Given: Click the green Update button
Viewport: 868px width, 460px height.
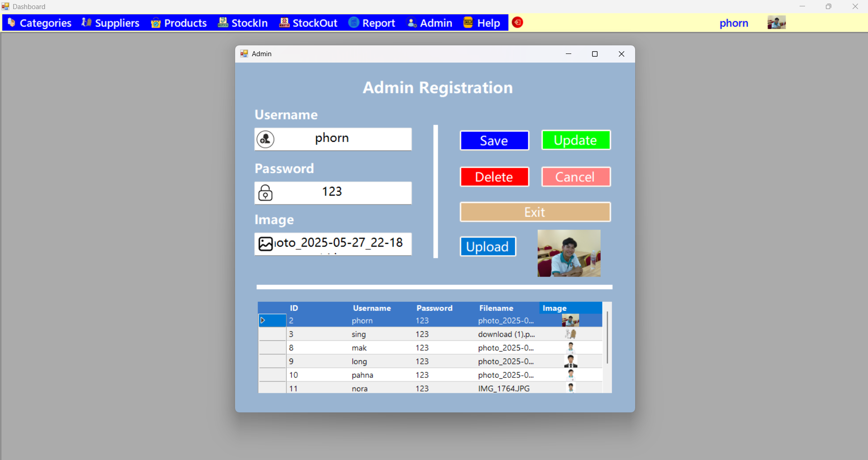Looking at the screenshot, I should coord(576,140).
